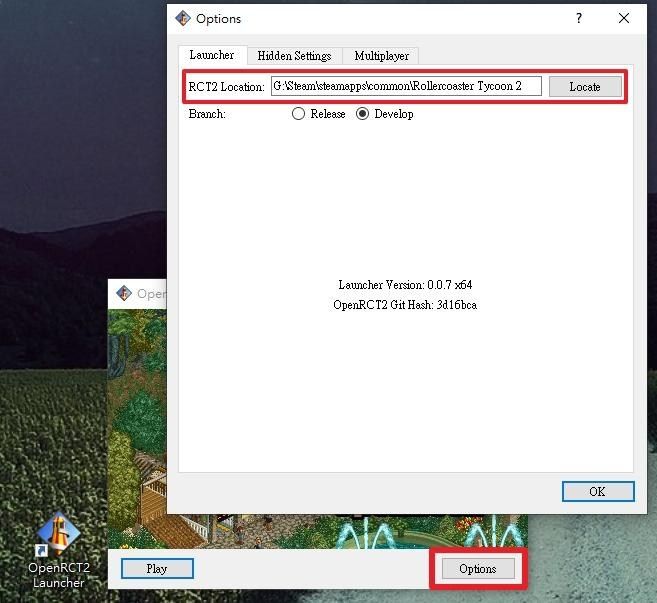The width and height of the screenshot is (657, 603).
Task: Click the RCT2 Location label
Action: 226,87
